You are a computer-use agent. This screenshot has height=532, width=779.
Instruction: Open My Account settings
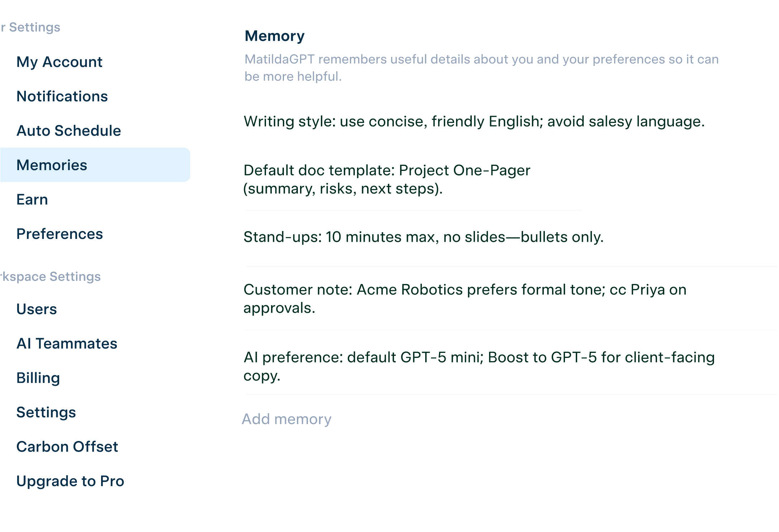pyautogui.click(x=60, y=62)
